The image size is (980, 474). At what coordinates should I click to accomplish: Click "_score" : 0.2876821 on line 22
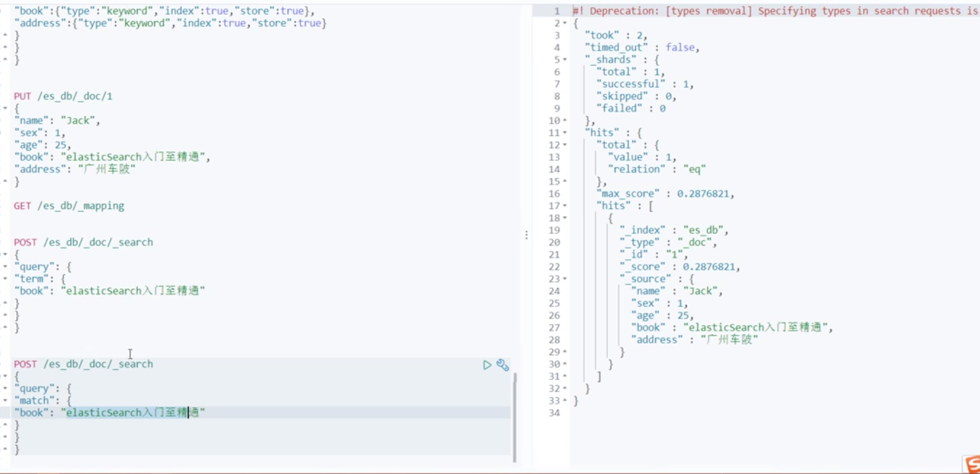tap(679, 267)
